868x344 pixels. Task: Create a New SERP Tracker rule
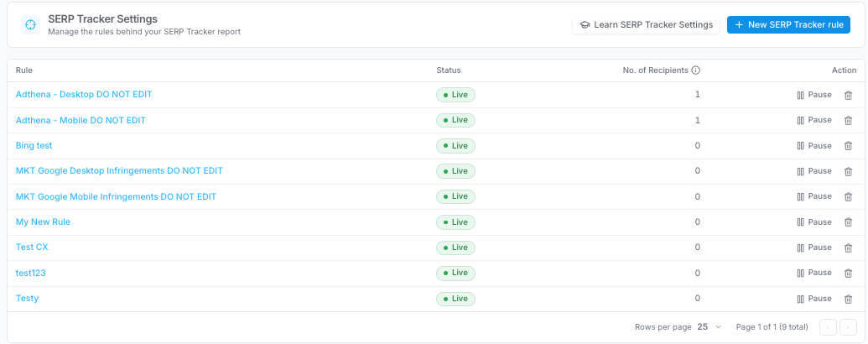tap(788, 25)
